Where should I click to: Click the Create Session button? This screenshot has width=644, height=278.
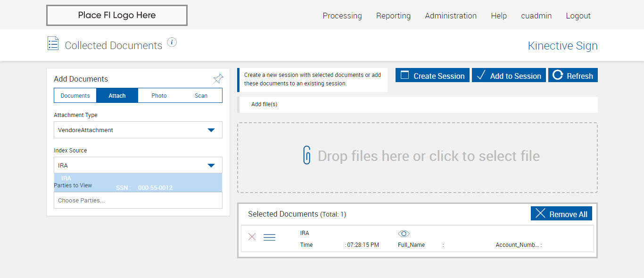point(432,76)
